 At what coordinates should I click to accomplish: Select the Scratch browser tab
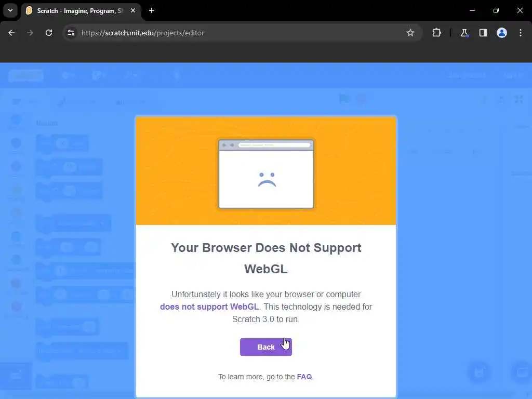[81, 11]
